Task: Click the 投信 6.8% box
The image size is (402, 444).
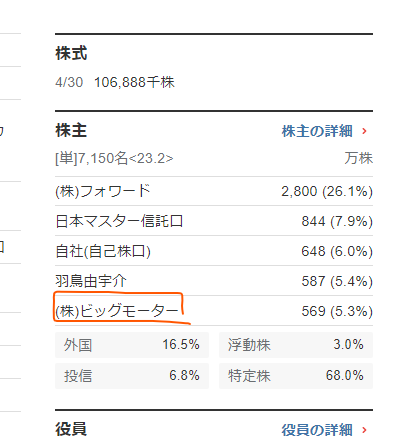Action: coord(132,376)
